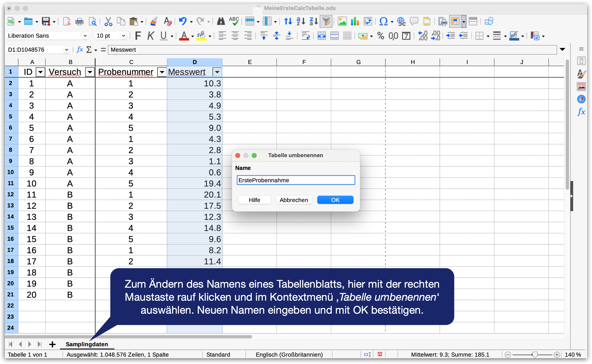Screen dimensions: 592x364
Task: Click column header D
Action: click(x=195, y=62)
